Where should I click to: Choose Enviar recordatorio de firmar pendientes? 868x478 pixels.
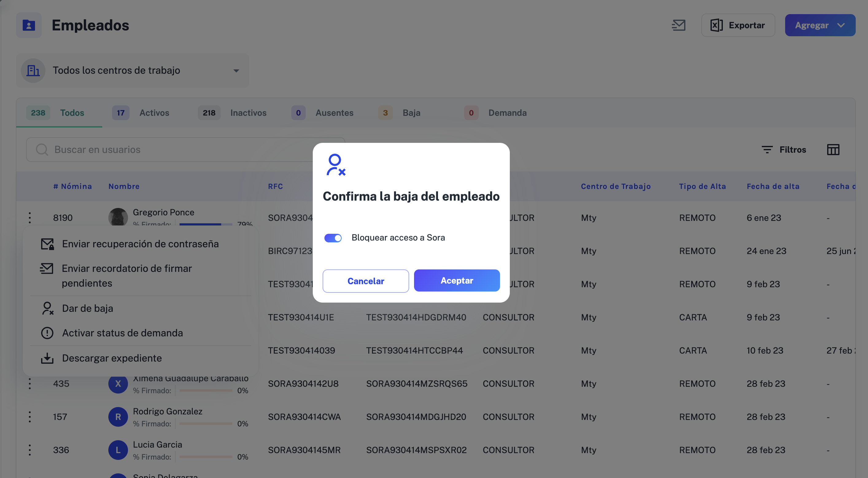tap(141, 276)
